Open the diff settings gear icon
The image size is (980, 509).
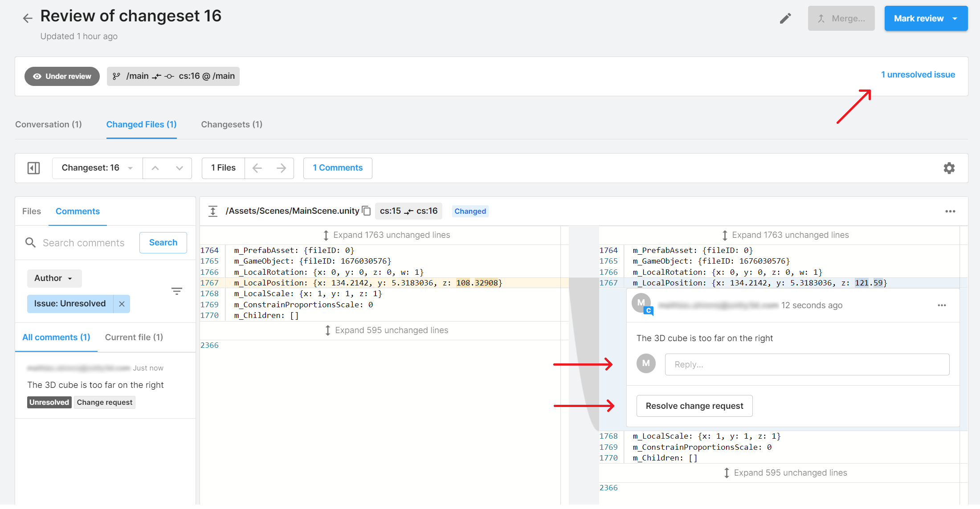(949, 168)
